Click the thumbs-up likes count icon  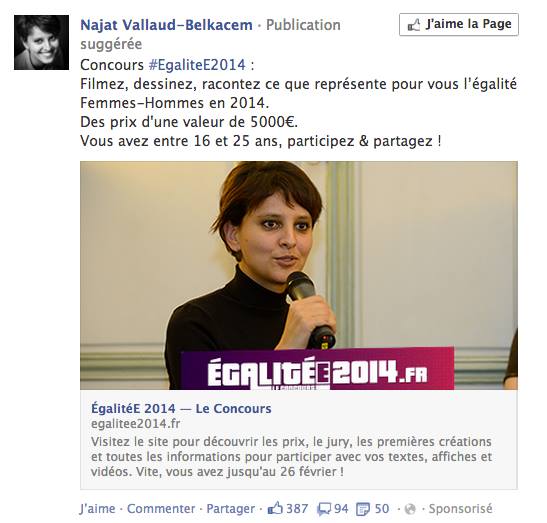tap(275, 508)
